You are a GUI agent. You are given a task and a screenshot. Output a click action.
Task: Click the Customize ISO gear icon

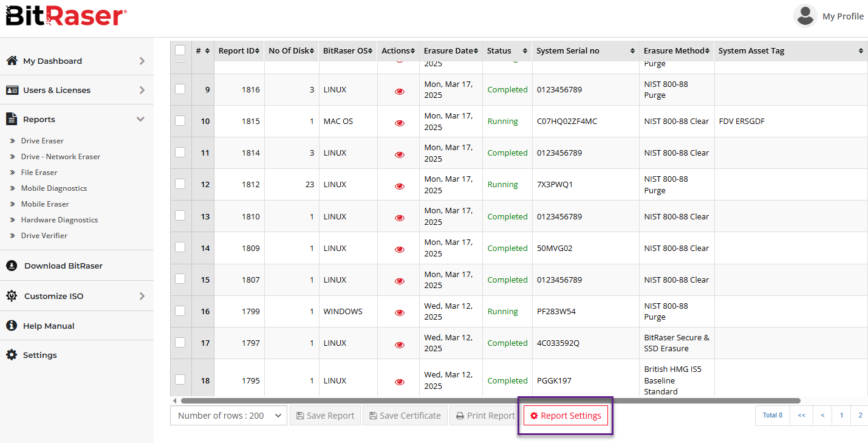tap(12, 296)
